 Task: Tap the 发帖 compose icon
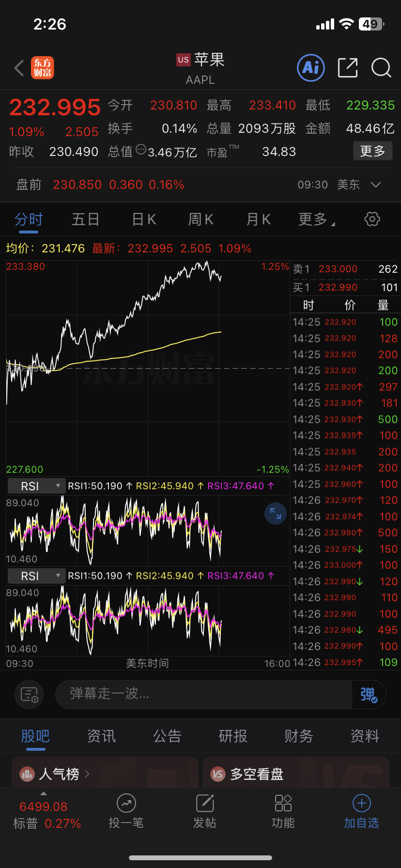coord(205,803)
